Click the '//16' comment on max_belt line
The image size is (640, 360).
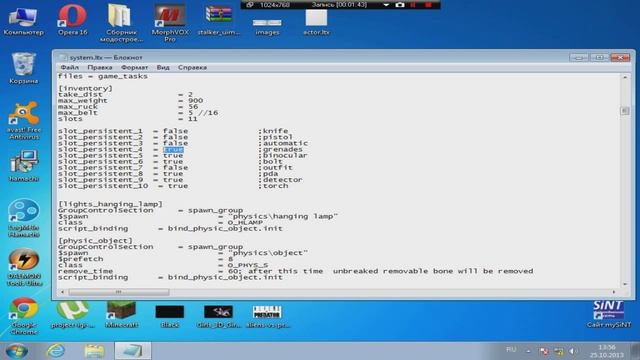pos(208,113)
